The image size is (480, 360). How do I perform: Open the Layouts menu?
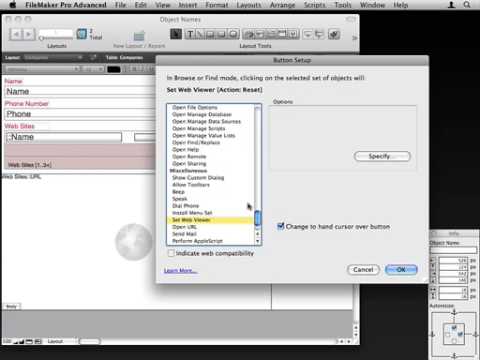tap(249, 5)
